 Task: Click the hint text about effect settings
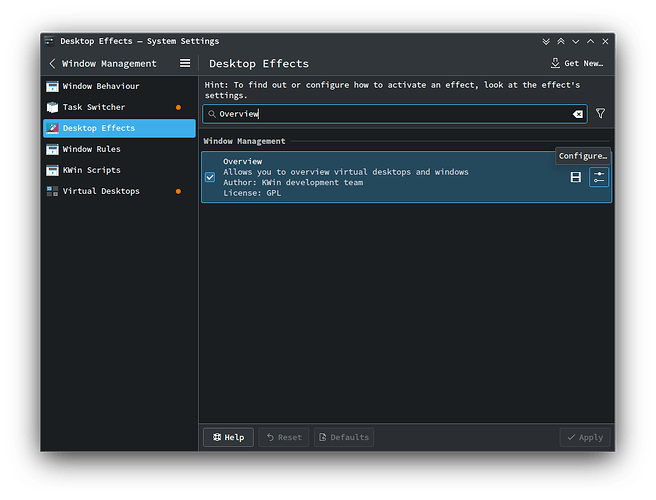coord(392,90)
